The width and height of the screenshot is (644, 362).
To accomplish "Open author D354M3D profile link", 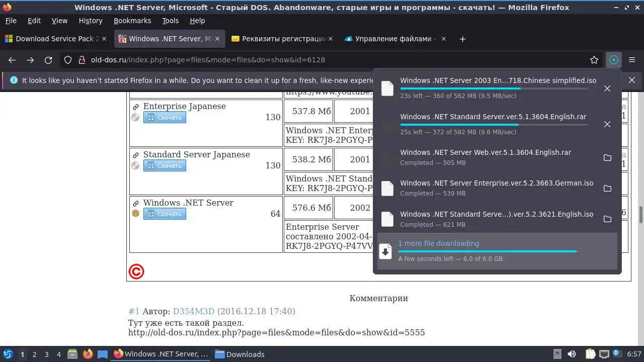I will [x=194, y=311].
